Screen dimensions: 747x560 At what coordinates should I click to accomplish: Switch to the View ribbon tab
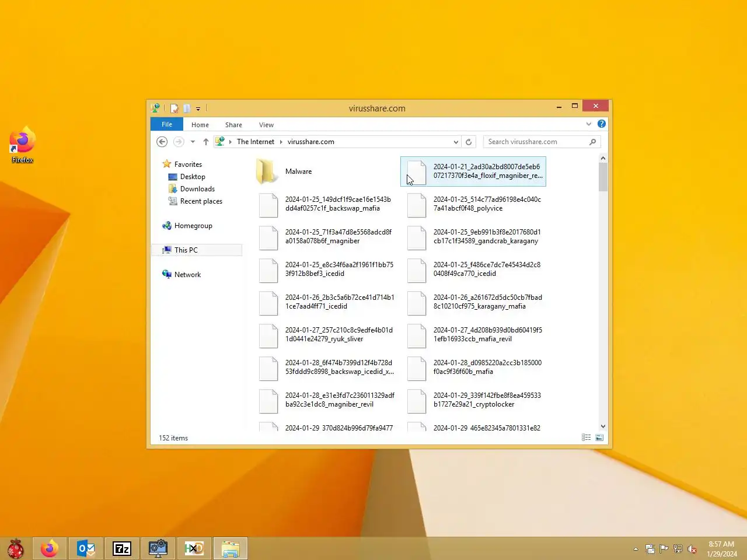[x=266, y=125]
